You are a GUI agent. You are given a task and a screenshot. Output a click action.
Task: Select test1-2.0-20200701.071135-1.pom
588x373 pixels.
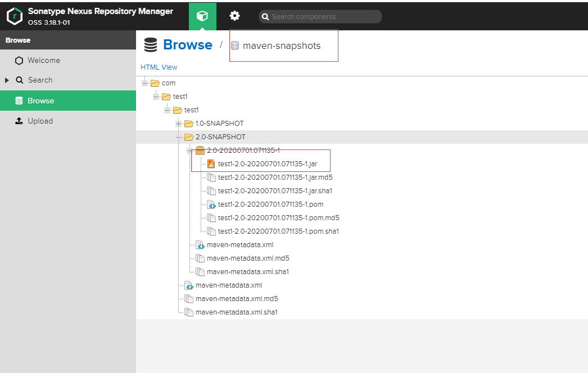270,204
